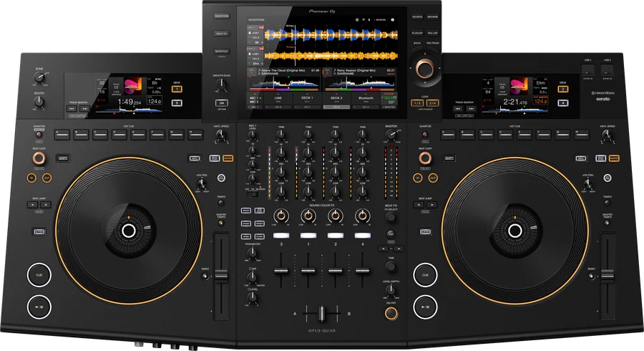Select the FILTER sound color FX
644x351 pixels.
[x=259, y=236]
